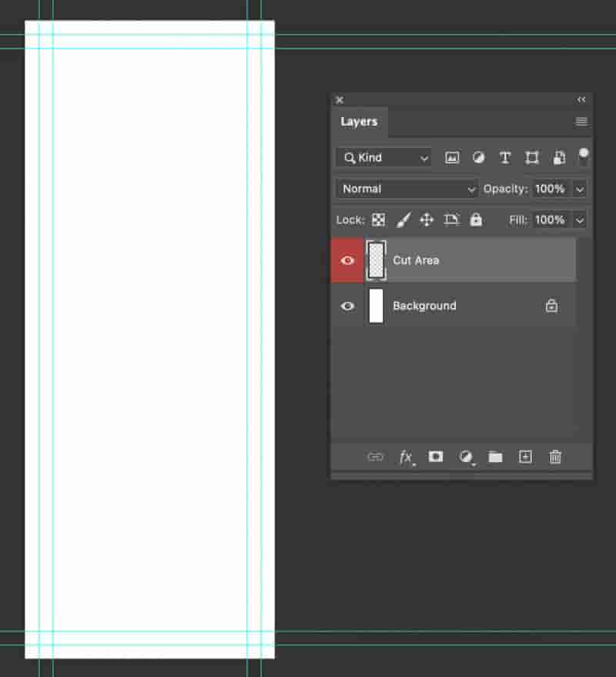Lock image pixels brush icon
This screenshot has height=677, width=616.
coord(403,220)
